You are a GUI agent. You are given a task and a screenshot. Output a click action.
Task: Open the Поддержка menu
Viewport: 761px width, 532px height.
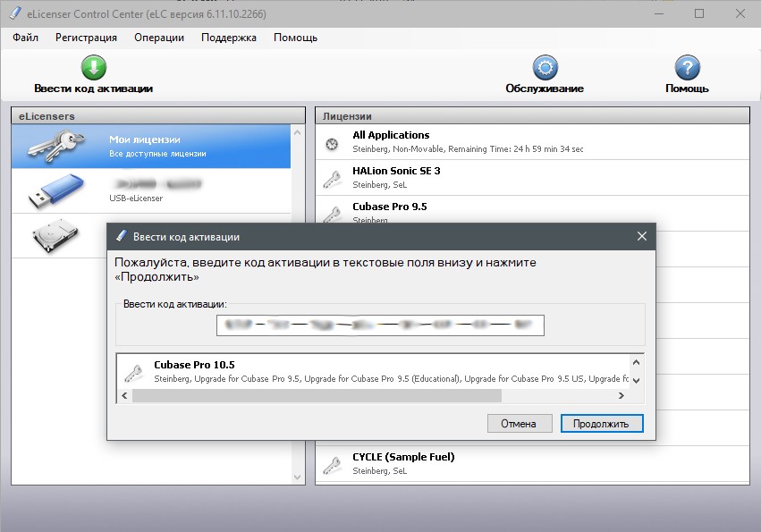pos(229,38)
